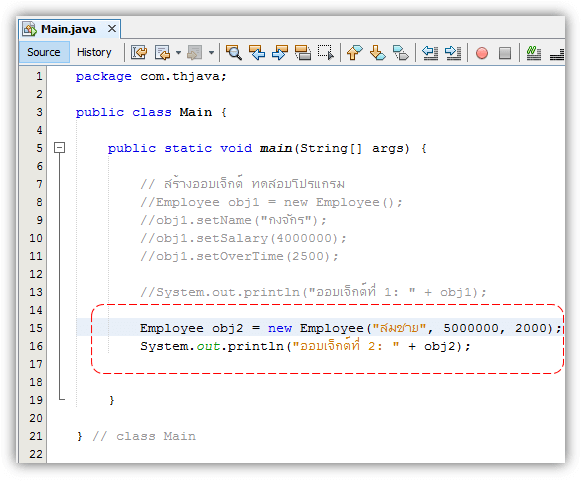Click Shift Line Left icon
Screen dimensions: 585x484
coord(430,52)
